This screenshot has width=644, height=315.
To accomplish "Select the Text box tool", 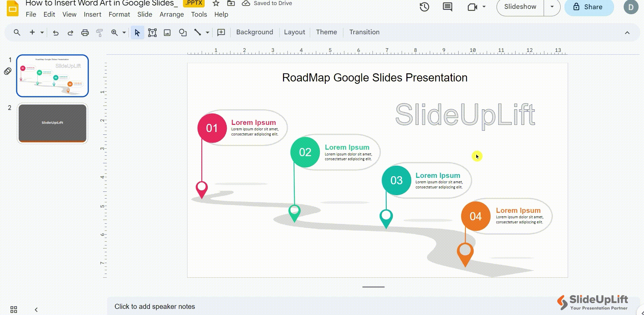I will (152, 32).
